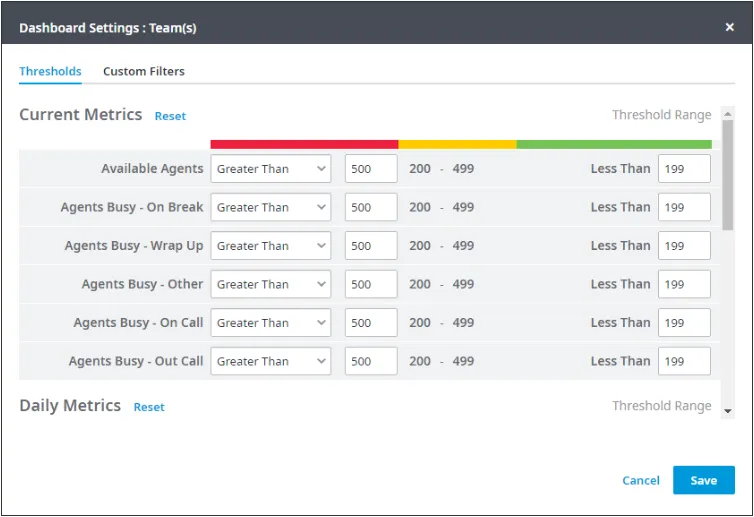754x517 pixels.
Task: Open the Available Agents comparison dropdown
Action: coord(271,169)
